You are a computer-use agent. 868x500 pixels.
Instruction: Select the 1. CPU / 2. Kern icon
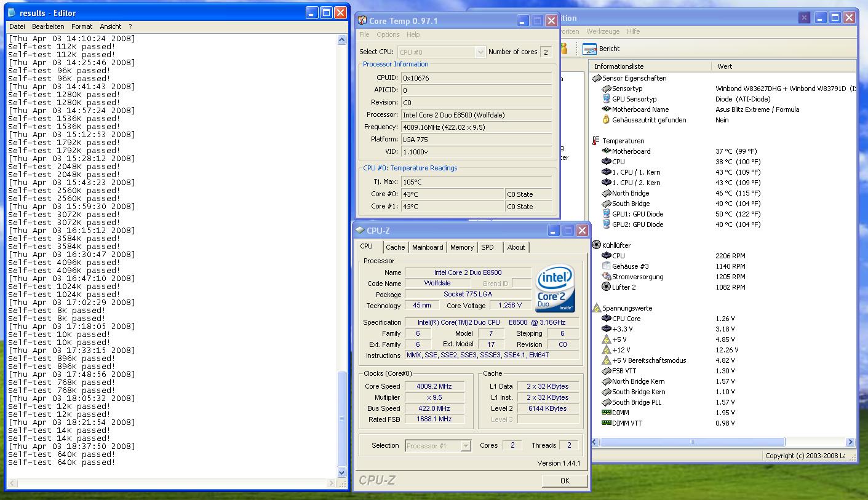(607, 183)
